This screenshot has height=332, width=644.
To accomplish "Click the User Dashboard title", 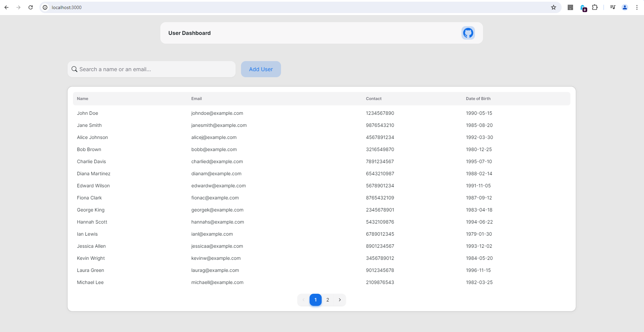I will click(x=190, y=33).
